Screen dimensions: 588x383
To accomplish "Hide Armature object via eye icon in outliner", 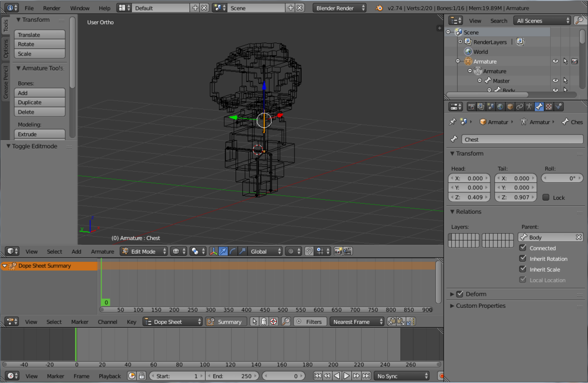I will (555, 61).
